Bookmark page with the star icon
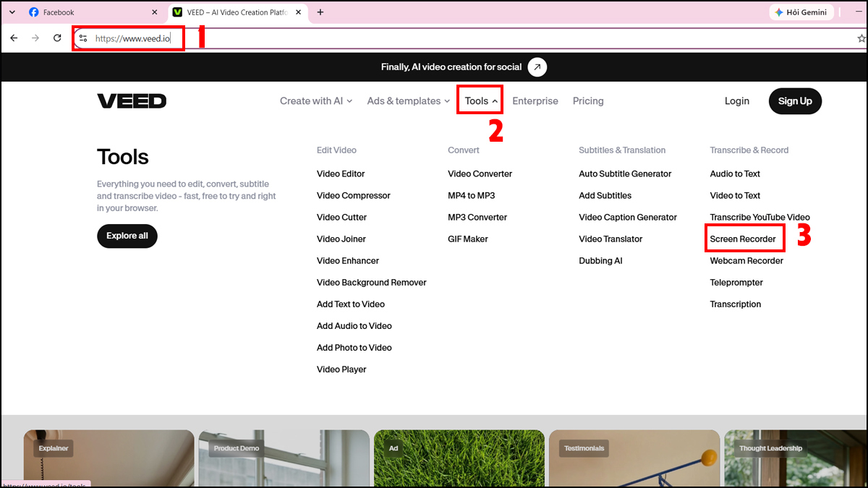The width and height of the screenshot is (868, 488). (861, 38)
